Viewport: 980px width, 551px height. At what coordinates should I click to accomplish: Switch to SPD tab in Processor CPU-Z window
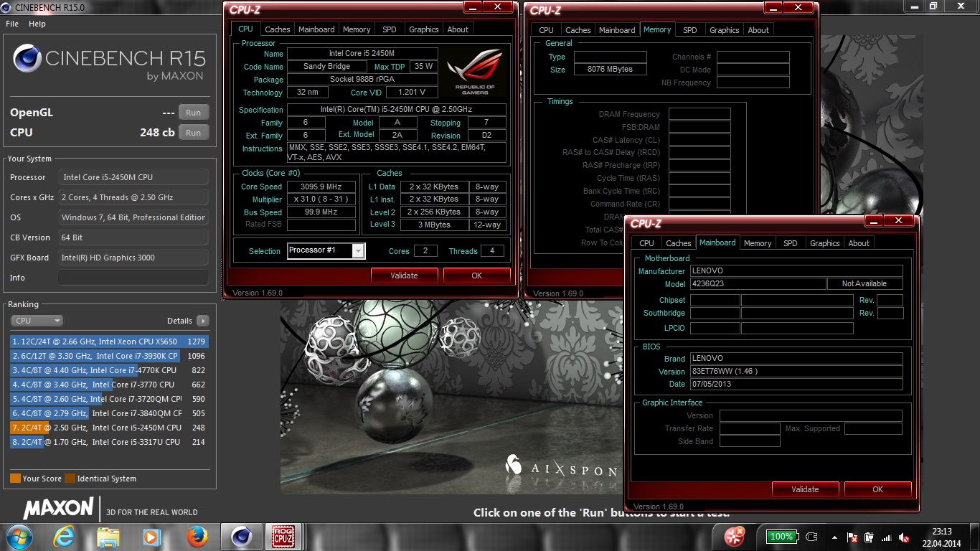(x=390, y=29)
